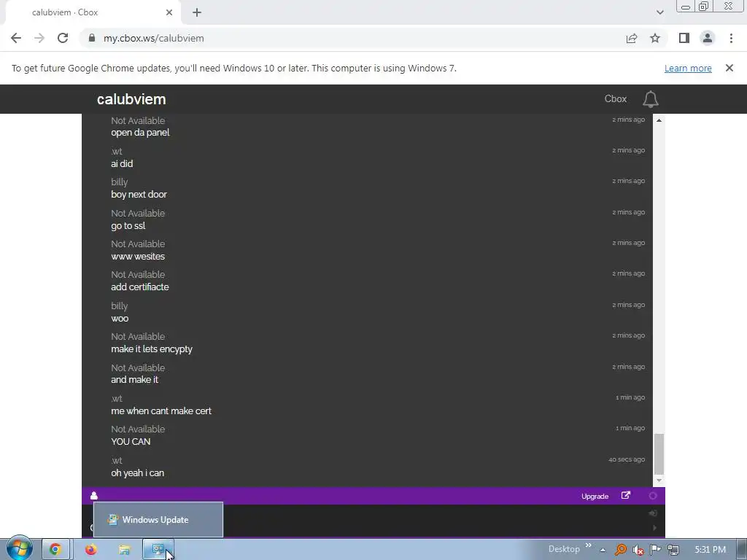Click the Desktop toolbar label
The width and height of the screenshot is (747, 560).
click(564, 549)
